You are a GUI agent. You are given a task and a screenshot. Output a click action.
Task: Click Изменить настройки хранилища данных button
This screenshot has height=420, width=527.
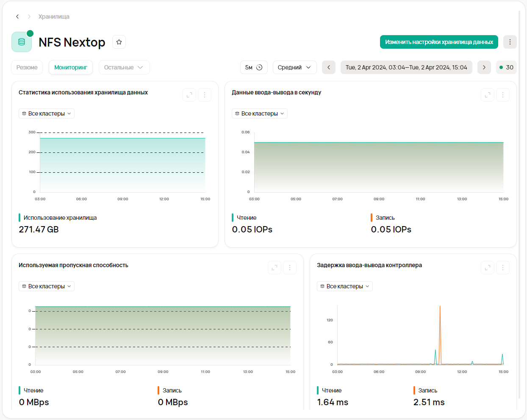439,42
